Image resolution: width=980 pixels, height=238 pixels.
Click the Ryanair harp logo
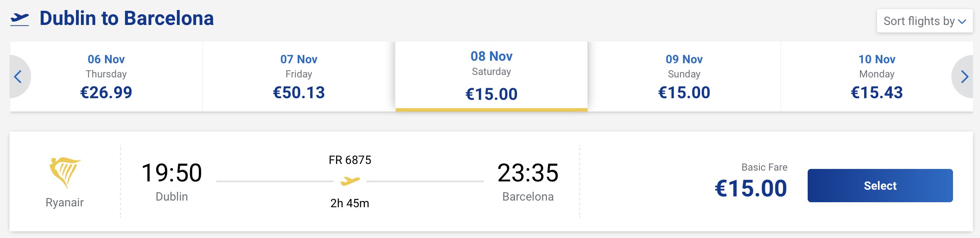pos(64,172)
